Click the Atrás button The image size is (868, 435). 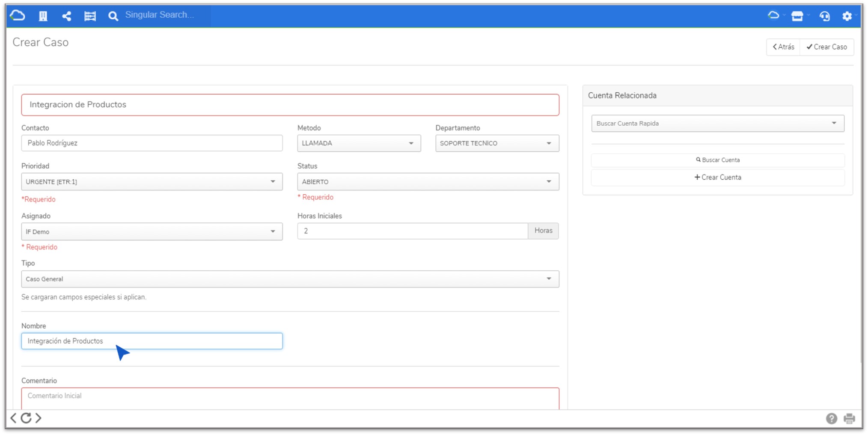(783, 47)
